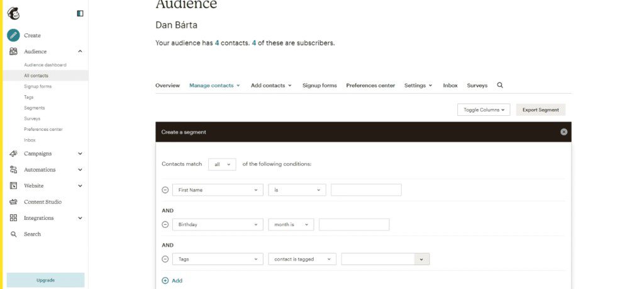The height and width of the screenshot is (289, 644).
Task: Expand the Campaigns sidebar section
Action: [x=80, y=154]
